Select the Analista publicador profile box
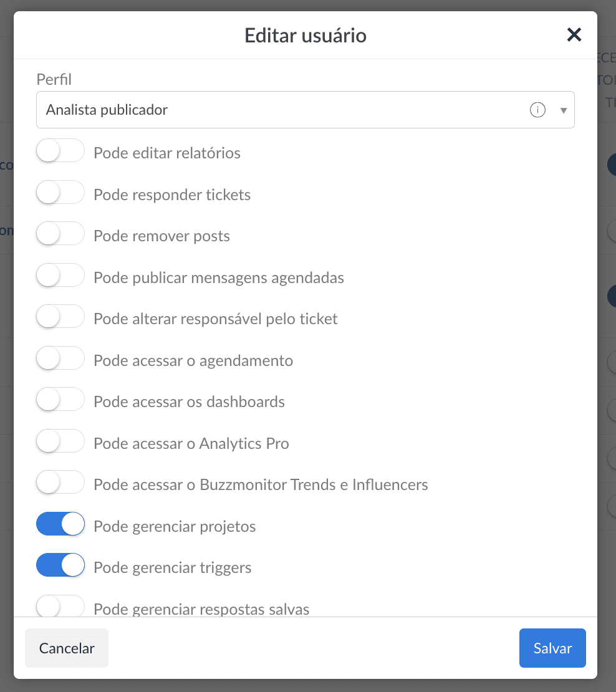Viewport: 616px width, 692px height. [x=281, y=110]
